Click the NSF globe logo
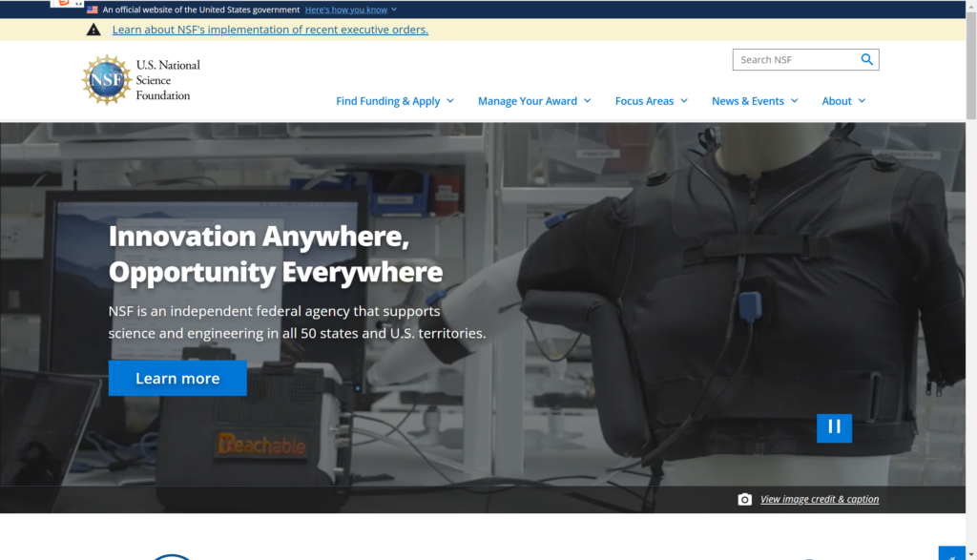Screen dimensions: 977x560 tap(106, 79)
